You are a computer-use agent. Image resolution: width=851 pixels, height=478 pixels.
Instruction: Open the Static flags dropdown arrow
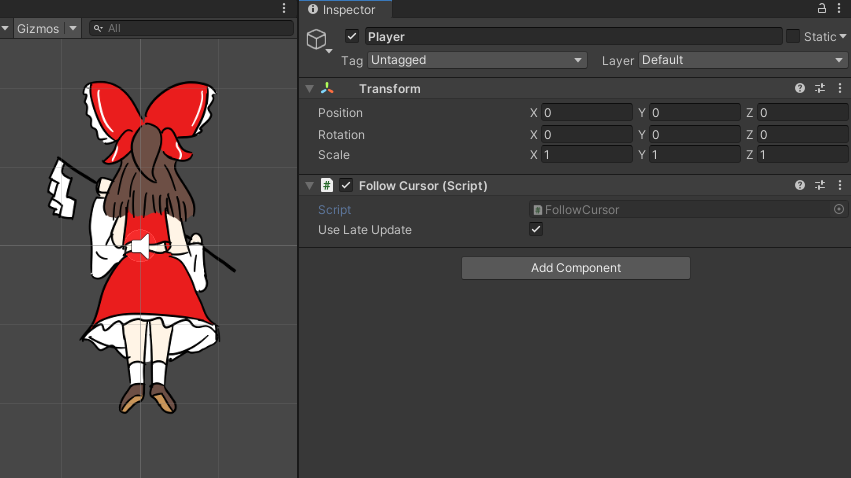pos(843,36)
